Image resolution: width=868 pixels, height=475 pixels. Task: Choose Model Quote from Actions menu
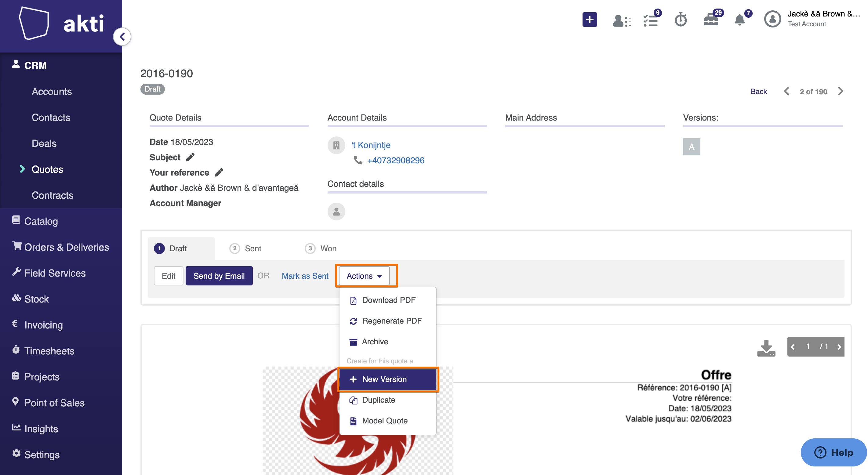point(387,421)
